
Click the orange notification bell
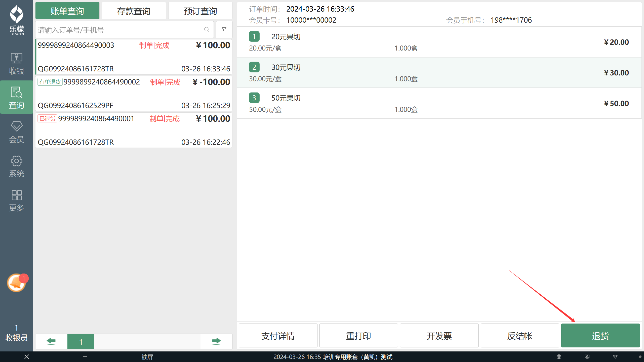[x=17, y=283]
